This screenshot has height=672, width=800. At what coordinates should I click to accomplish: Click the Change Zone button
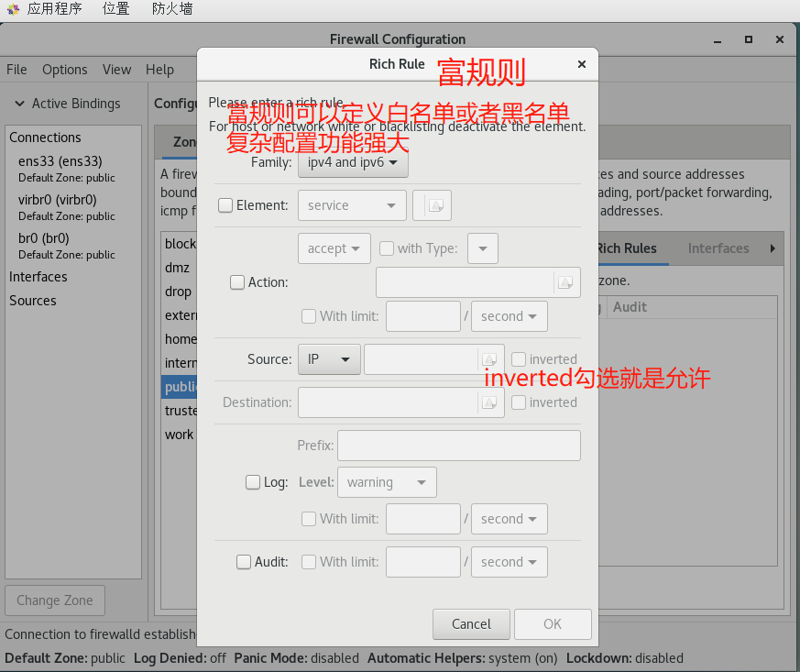[x=55, y=600]
